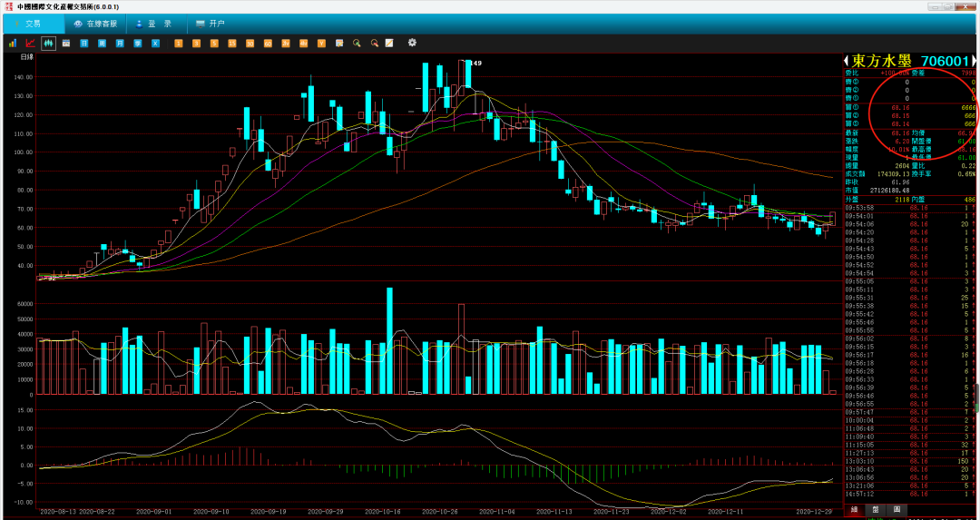Select the trade row at 09:53:58
This screenshot has height=520, width=980.
(910, 207)
